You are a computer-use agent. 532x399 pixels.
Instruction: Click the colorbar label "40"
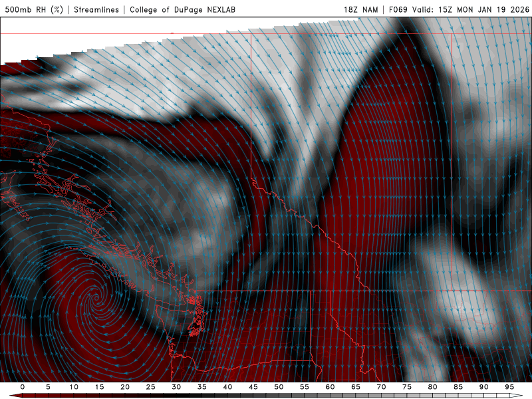point(227,387)
